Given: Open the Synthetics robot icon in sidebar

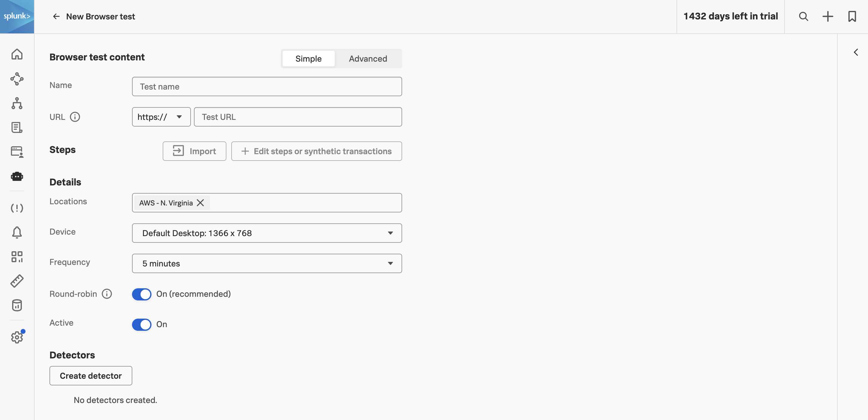Looking at the screenshot, I should [17, 177].
